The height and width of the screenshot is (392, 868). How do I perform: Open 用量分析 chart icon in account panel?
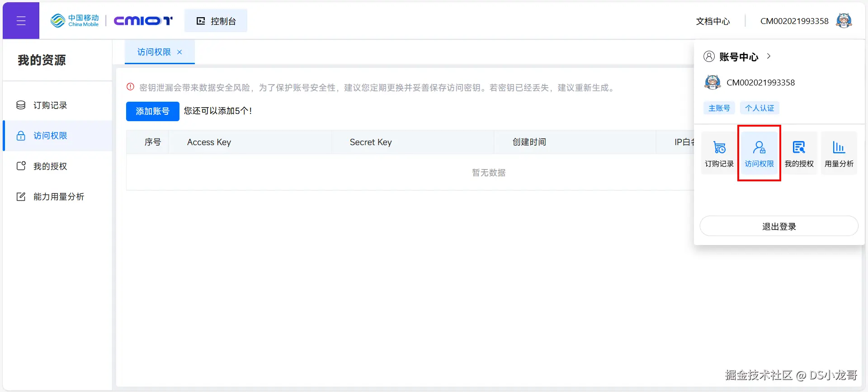click(839, 154)
